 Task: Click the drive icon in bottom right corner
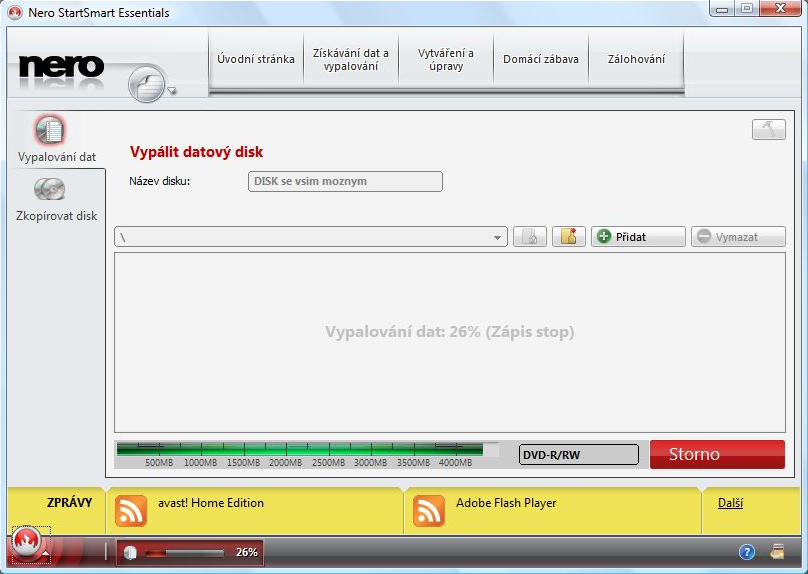click(778, 552)
